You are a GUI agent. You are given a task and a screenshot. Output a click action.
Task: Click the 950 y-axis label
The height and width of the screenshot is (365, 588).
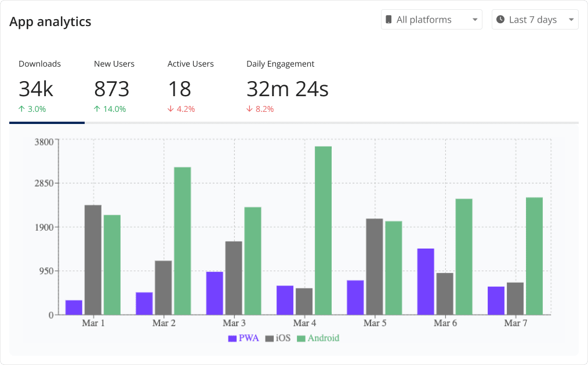46,271
